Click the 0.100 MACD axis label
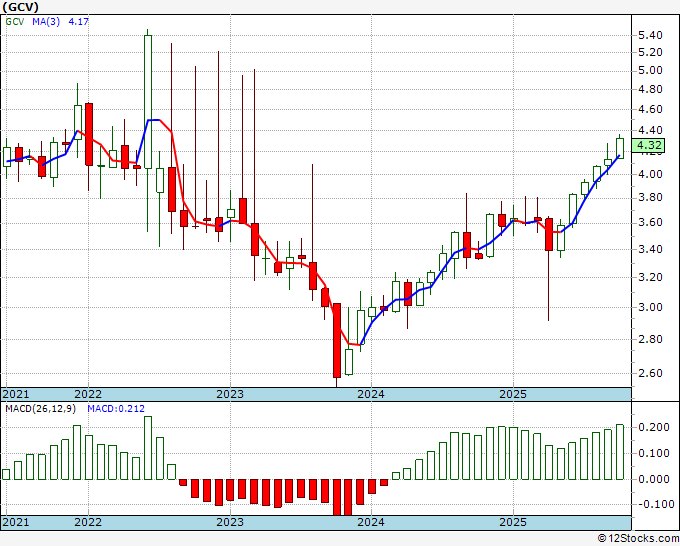The width and height of the screenshot is (680, 546). pos(654,454)
